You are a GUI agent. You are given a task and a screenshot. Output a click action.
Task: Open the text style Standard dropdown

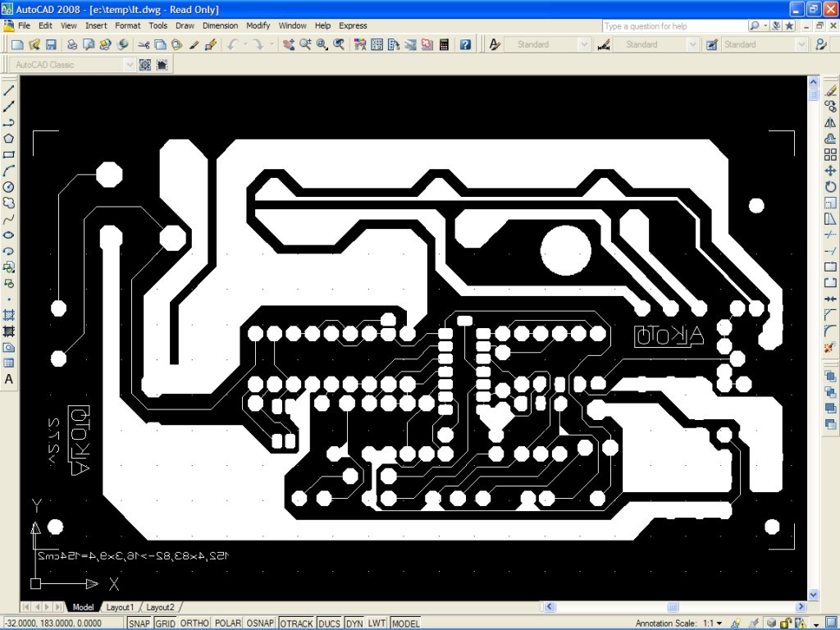click(x=584, y=44)
